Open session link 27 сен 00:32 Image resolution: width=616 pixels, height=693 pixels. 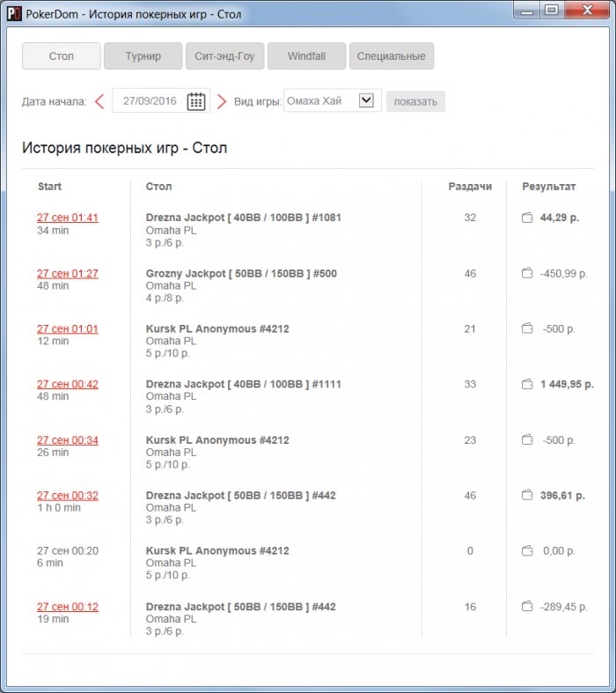[68, 496]
